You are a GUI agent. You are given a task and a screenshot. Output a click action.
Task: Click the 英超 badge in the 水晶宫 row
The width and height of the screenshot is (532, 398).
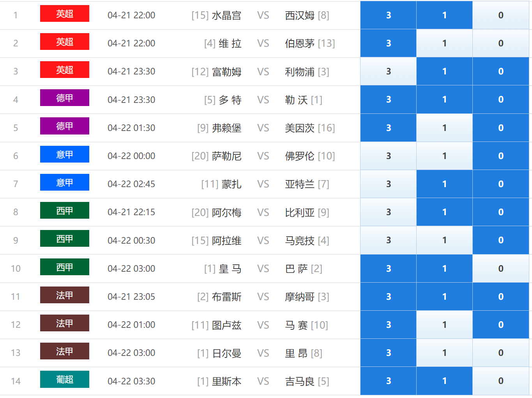point(65,14)
